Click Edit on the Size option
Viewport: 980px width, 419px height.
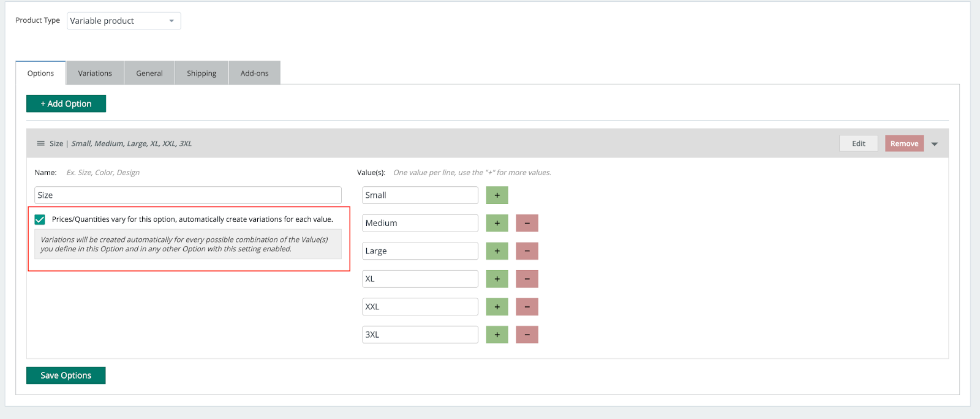(858, 143)
